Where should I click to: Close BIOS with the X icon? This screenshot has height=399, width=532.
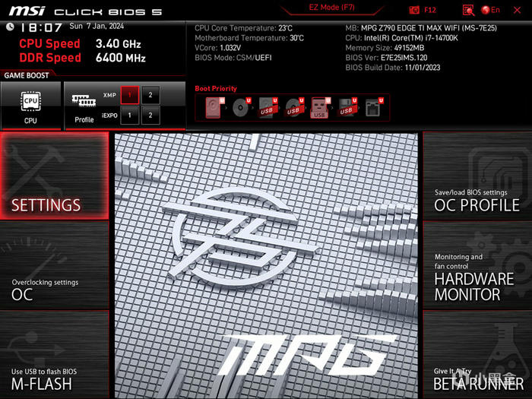click(x=517, y=10)
